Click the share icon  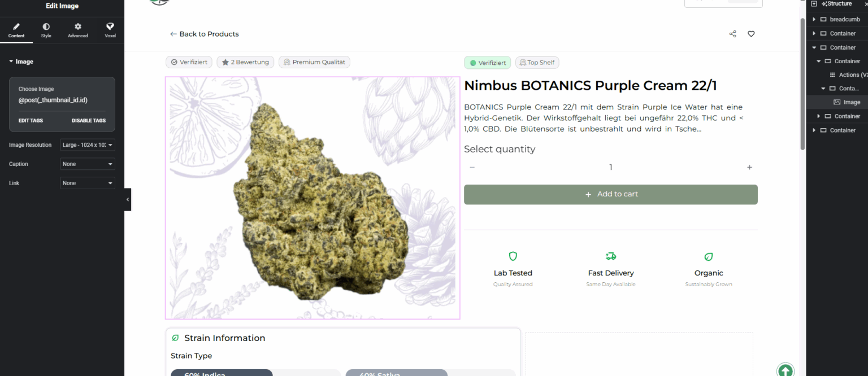point(733,34)
